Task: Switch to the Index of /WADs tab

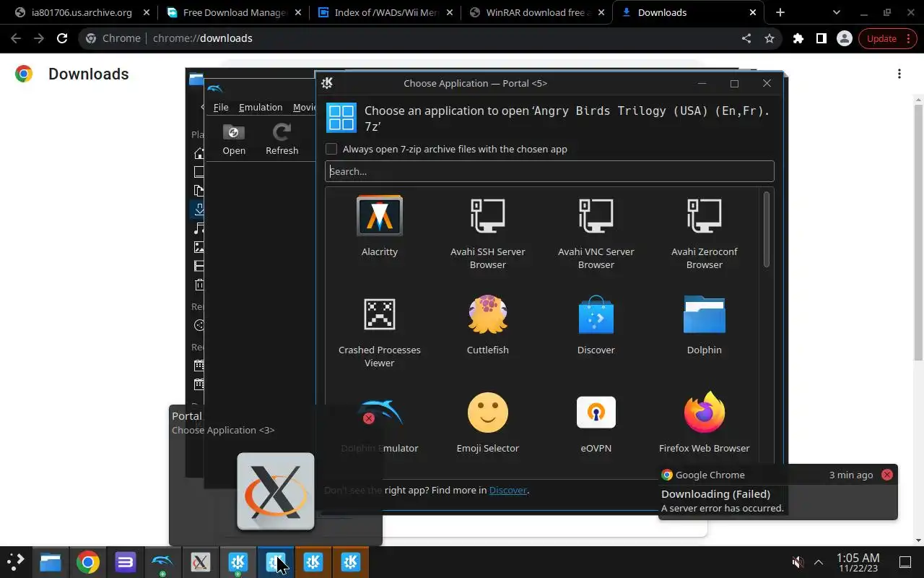Action: point(385,12)
